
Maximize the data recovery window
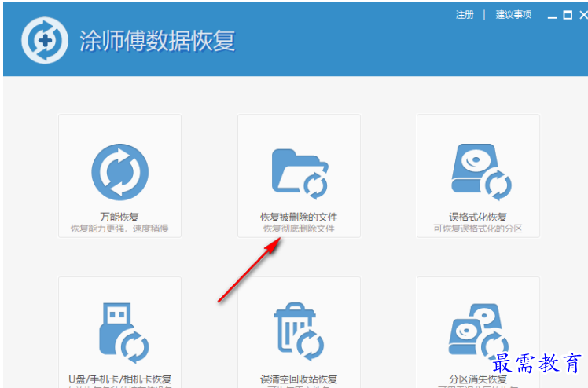coord(568,15)
